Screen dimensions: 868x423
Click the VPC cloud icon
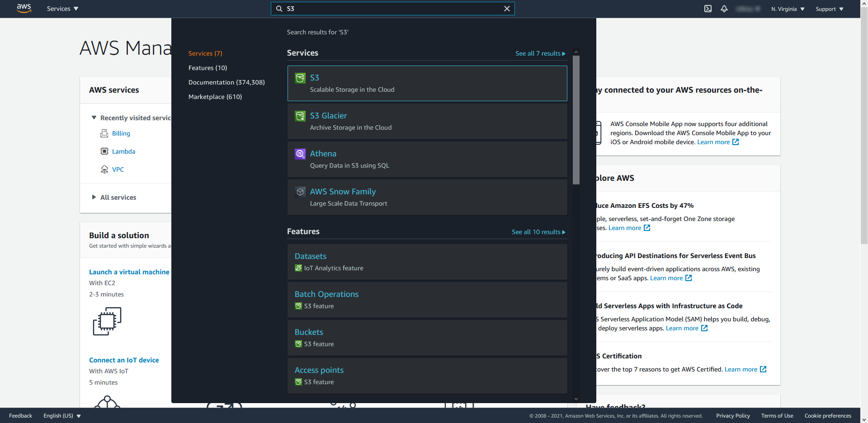point(104,169)
